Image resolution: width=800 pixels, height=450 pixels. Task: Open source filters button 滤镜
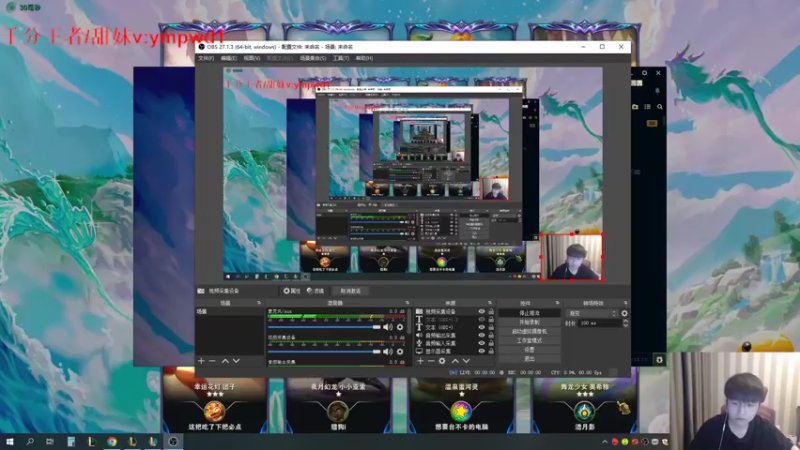315,291
